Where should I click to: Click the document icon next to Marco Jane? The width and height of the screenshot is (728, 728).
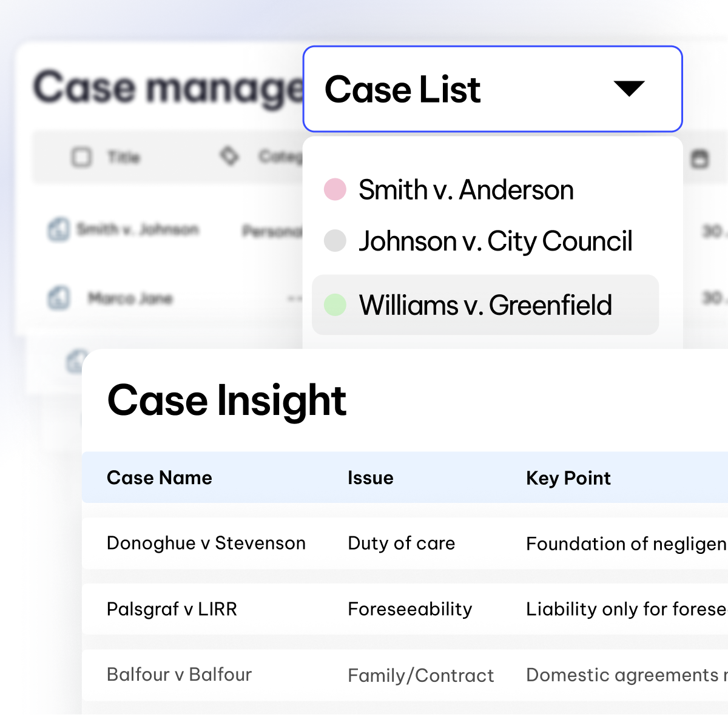tap(58, 298)
